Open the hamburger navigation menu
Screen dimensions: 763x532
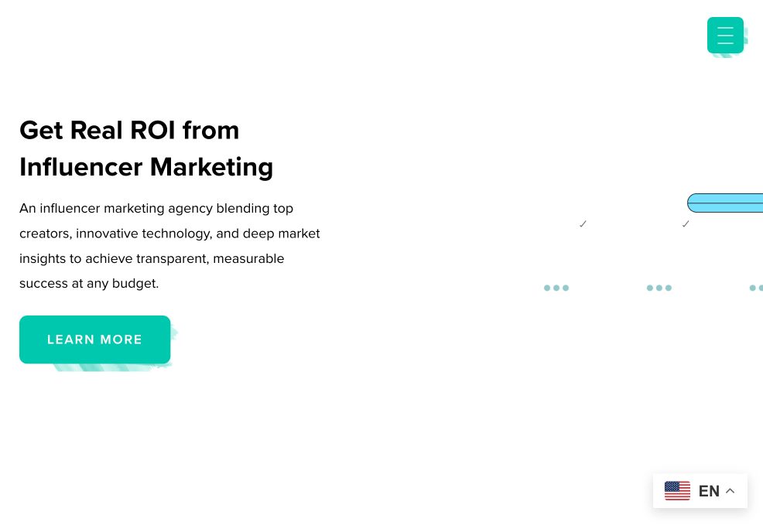point(725,36)
